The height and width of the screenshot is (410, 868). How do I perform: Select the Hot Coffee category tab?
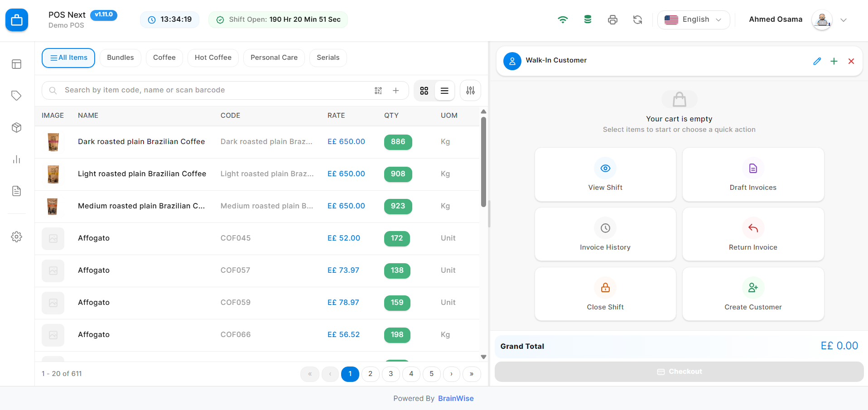tap(213, 58)
